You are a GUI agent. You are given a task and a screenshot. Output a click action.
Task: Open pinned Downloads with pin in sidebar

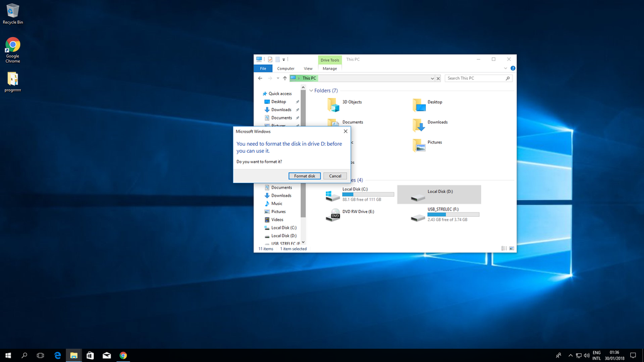coord(281,109)
